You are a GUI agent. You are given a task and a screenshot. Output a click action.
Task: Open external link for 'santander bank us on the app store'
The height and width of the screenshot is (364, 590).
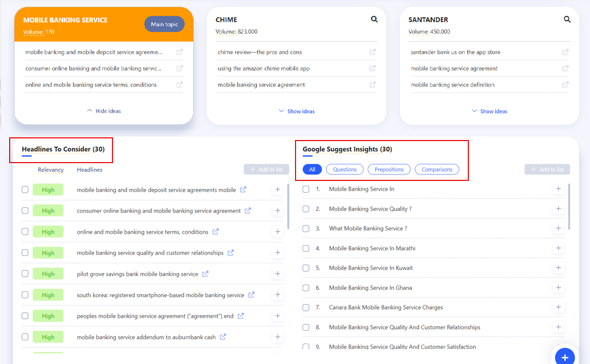coord(565,52)
